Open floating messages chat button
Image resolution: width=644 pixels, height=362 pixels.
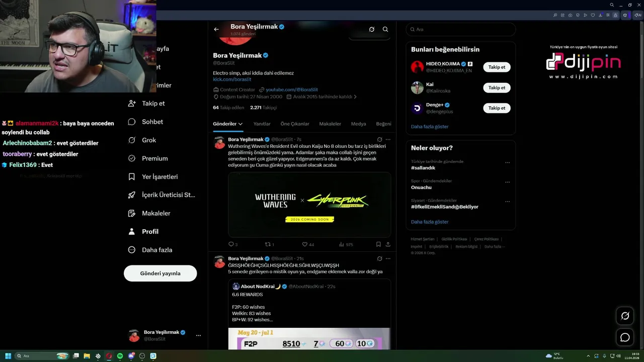[x=625, y=337]
